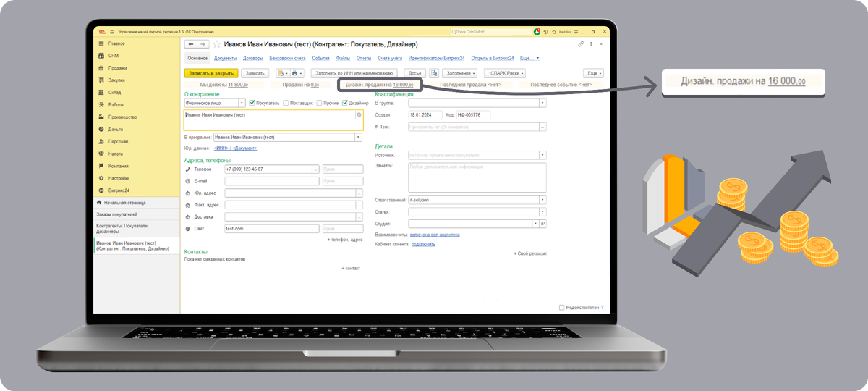
Task: Open the print icon dropdown
Action: click(298, 73)
